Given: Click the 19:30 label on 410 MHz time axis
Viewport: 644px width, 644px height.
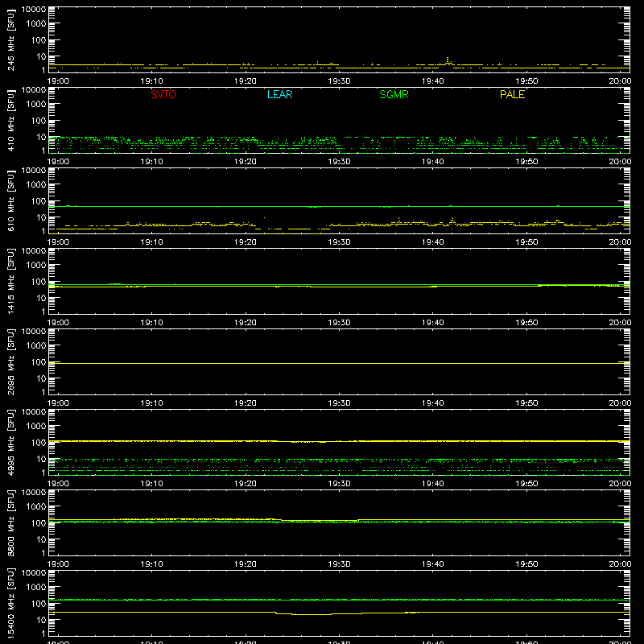Looking at the screenshot, I should pos(339,162).
